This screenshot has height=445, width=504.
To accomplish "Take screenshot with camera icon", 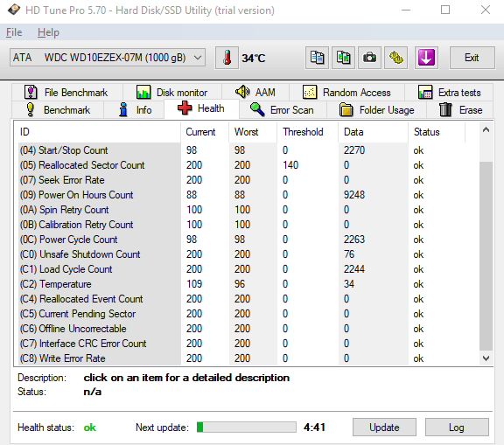I will tap(369, 58).
